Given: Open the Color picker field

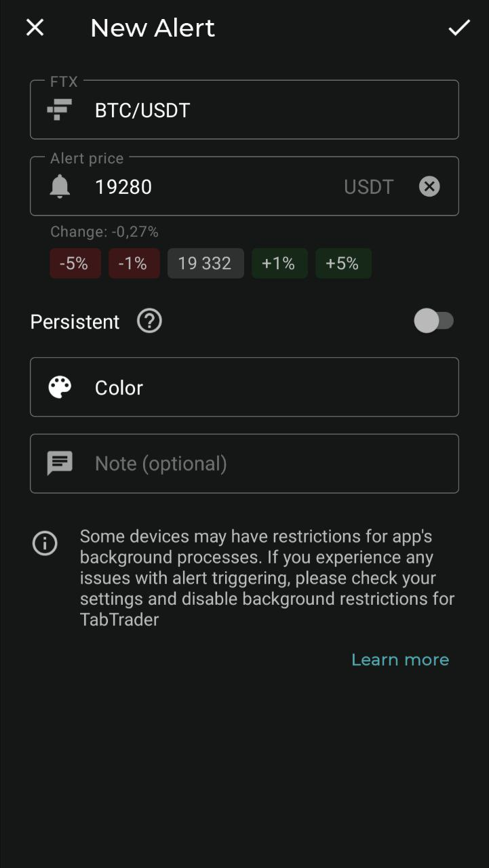Looking at the screenshot, I should [244, 387].
